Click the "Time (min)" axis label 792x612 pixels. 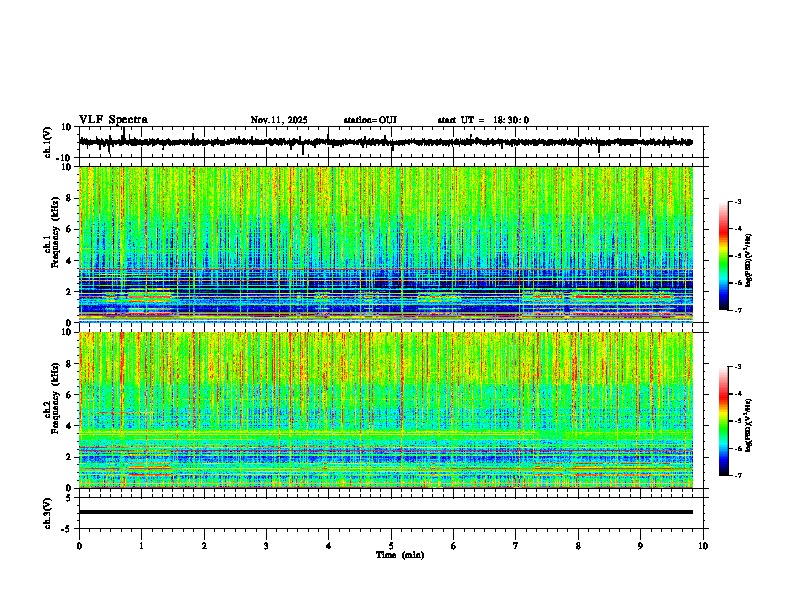click(400, 555)
